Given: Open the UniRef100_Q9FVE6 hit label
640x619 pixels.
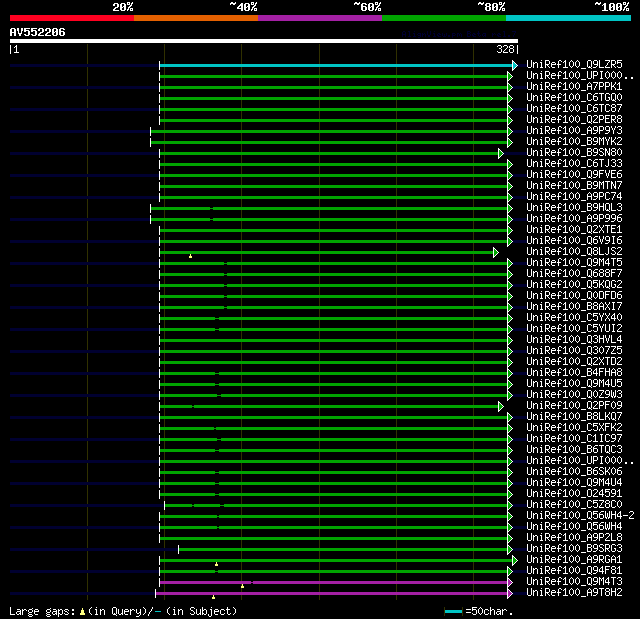Looking at the screenshot, I should pyautogui.click(x=574, y=175).
